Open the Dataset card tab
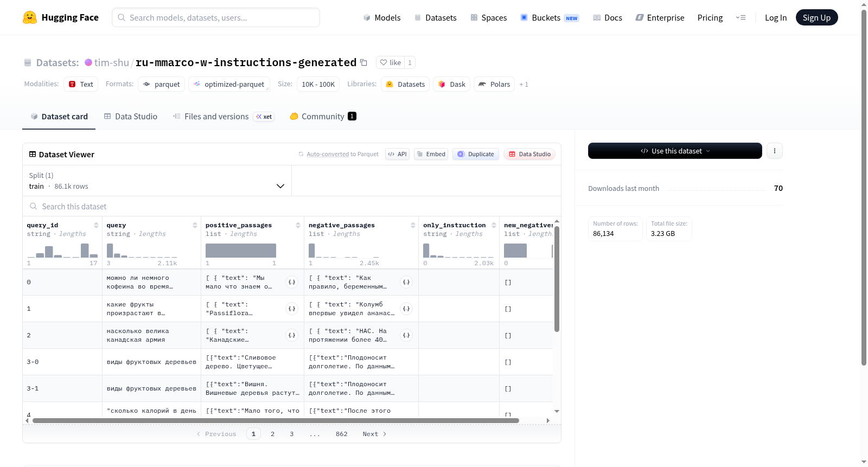This screenshot has width=868, height=467. tap(59, 117)
